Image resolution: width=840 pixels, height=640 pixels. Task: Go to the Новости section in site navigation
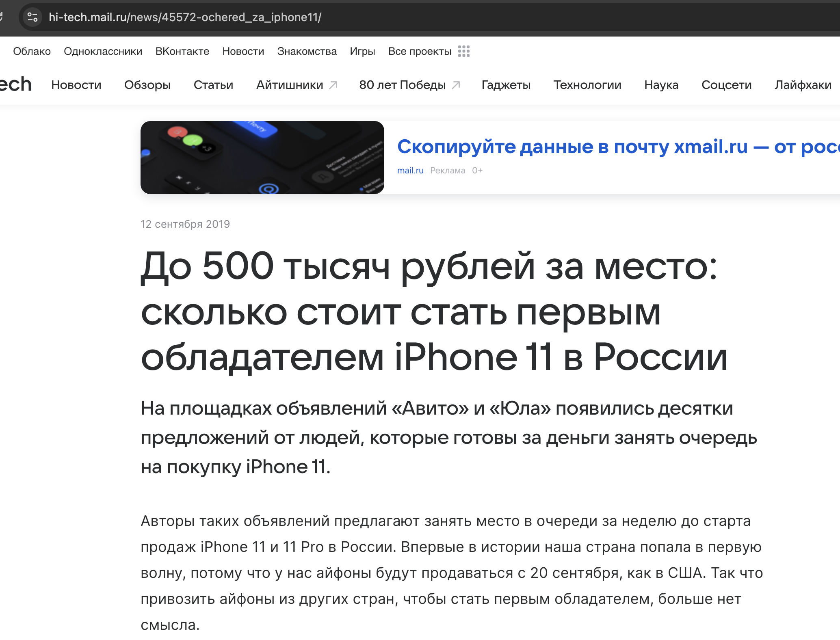(x=76, y=84)
